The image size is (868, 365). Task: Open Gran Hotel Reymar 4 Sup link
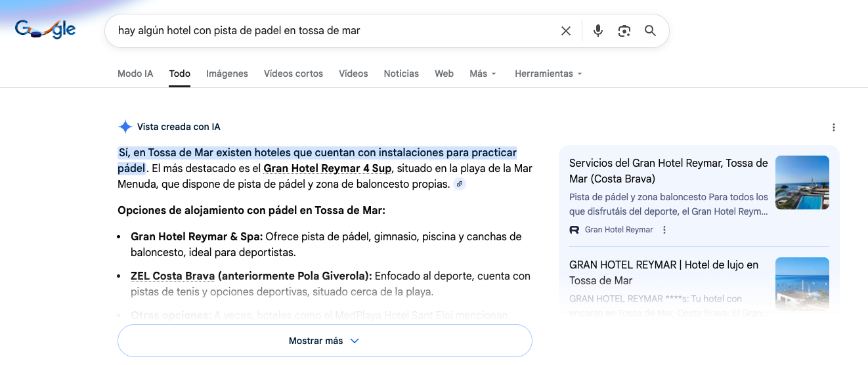coord(327,169)
